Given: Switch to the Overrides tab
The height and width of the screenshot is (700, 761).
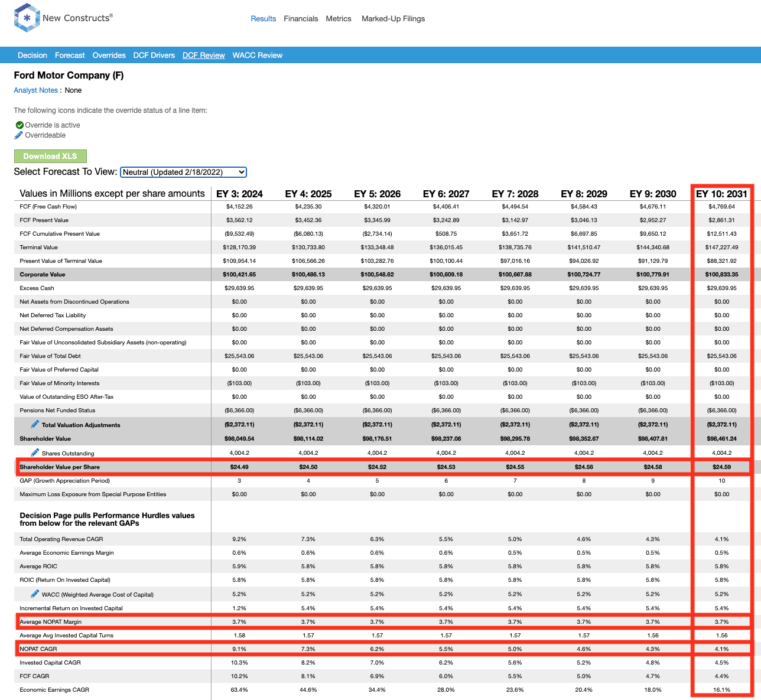Looking at the screenshot, I should coord(109,56).
